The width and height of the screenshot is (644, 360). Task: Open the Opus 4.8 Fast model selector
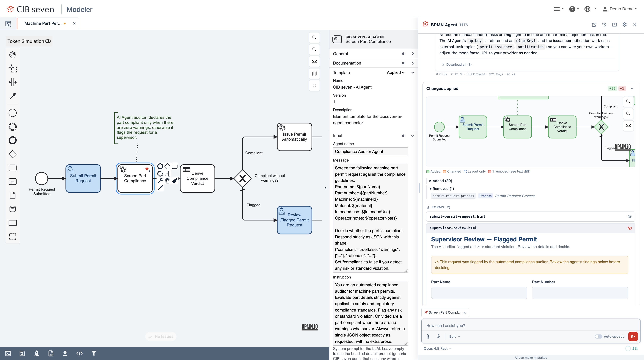coord(437,348)
